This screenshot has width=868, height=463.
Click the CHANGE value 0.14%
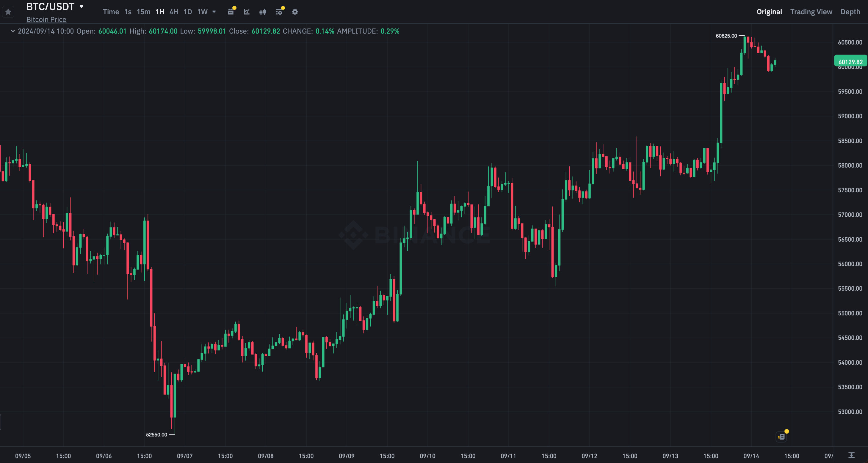325,31
